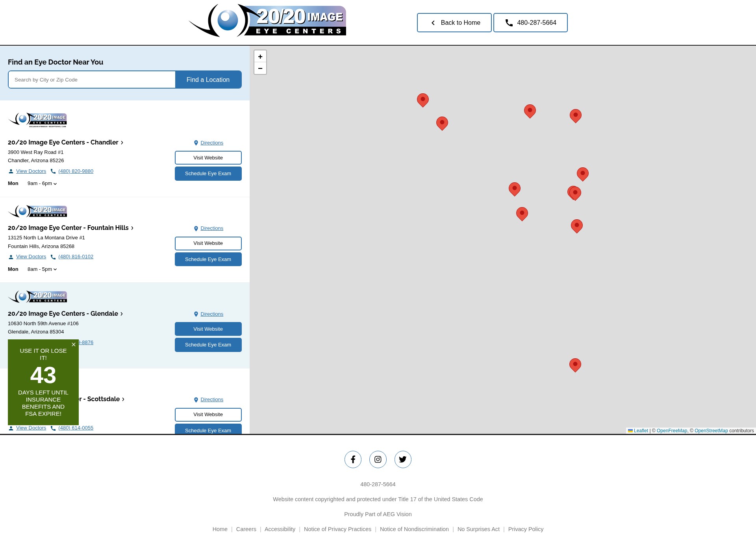Click the Search by City or Zip Code field
756x550 pixels.
(92, 80)
